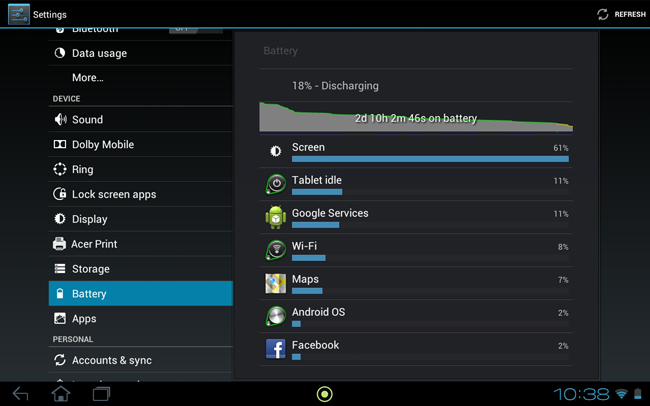Viewport: 650px width, 406px height.
Task: Tap the Android OS disc icon
Action: click(276, 316)
